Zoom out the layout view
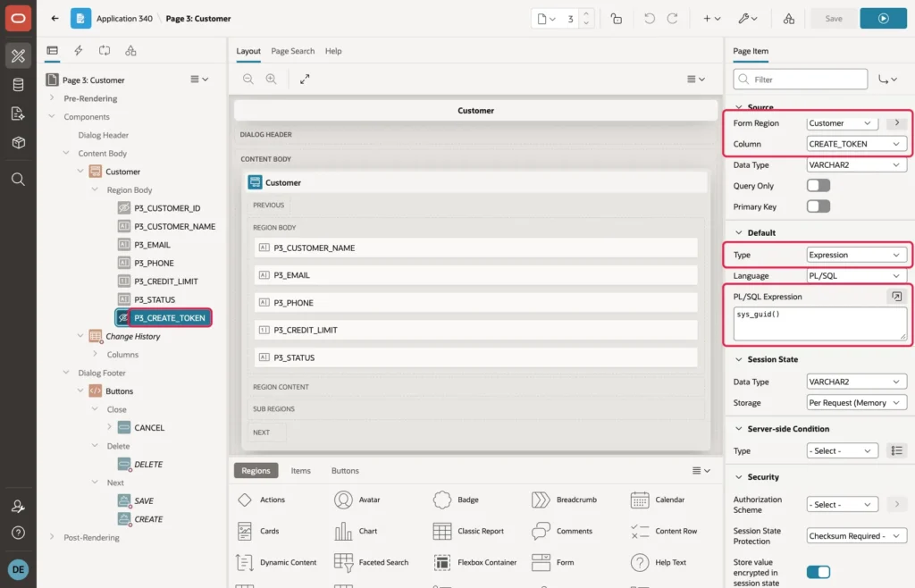 tap(248, 79)
